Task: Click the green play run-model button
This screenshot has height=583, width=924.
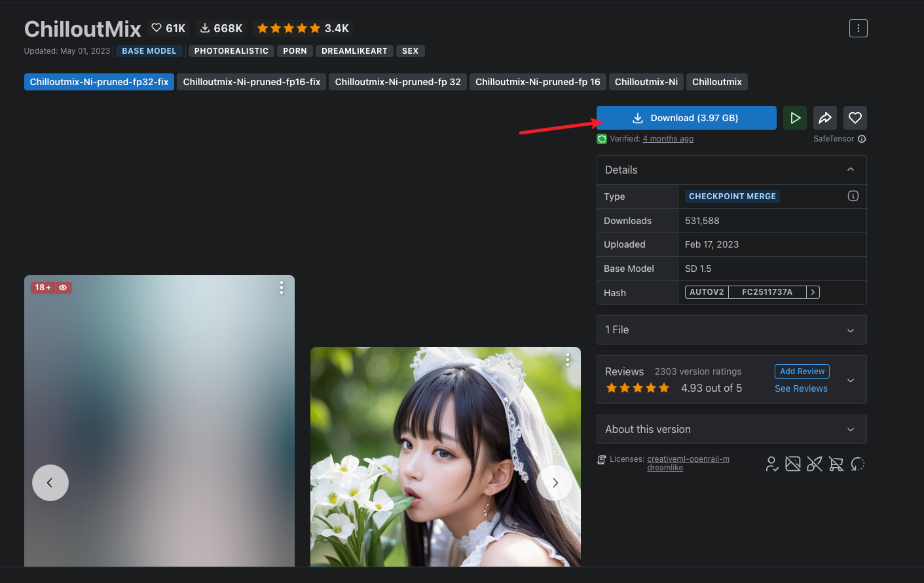Action: (x=795, y=118)
